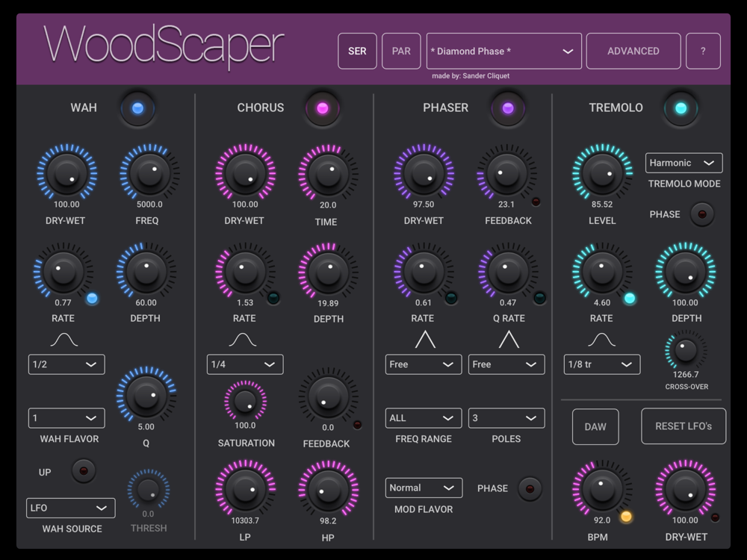
Task: Toggle the CHORUS section power LED
Action: [x=323, y=108]
